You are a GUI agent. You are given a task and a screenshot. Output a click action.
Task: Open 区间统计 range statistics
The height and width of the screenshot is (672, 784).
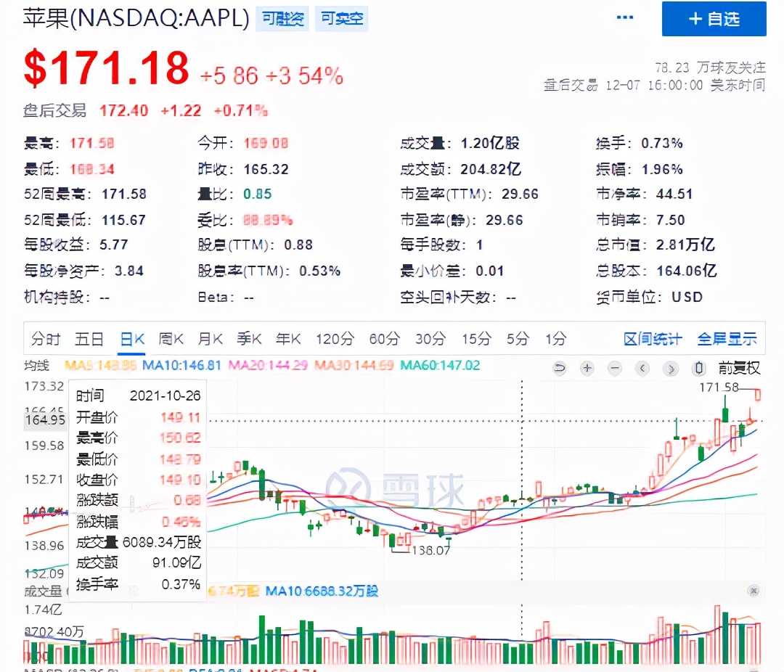(x=653, y=339)
